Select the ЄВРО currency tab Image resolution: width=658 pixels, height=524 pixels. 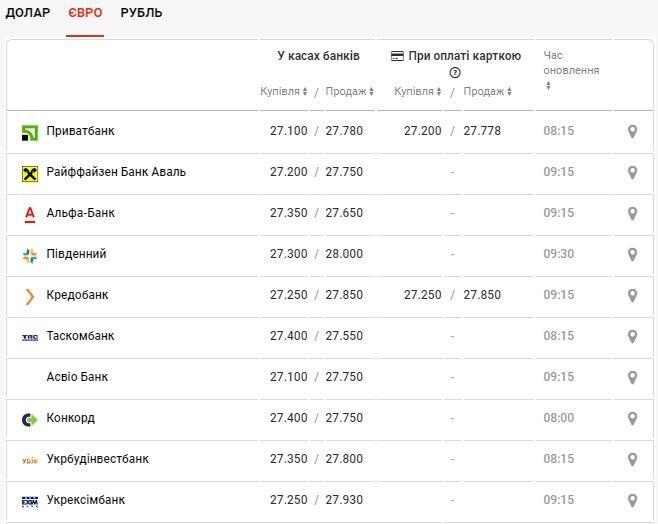[x=85, y=13]
